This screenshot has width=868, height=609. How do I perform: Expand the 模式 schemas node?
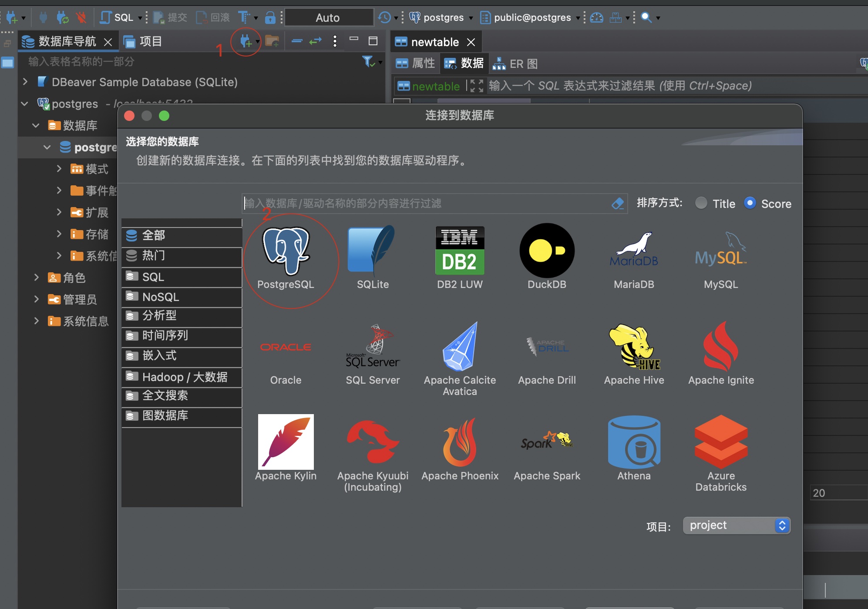point(59,168)
